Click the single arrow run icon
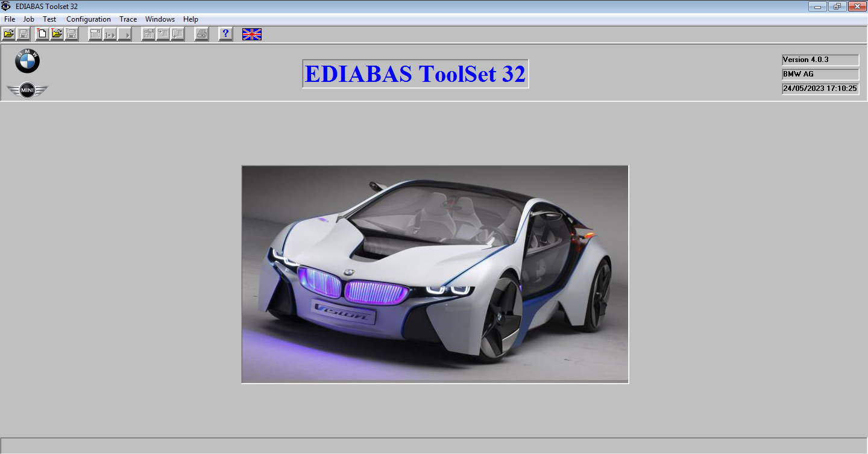This screenshot has width=868, height=454. [125, 34]
